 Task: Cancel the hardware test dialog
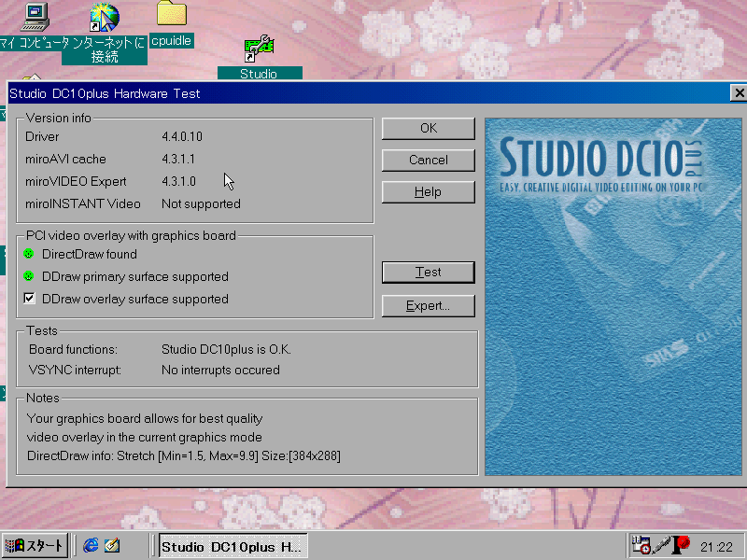pos(429,160)
